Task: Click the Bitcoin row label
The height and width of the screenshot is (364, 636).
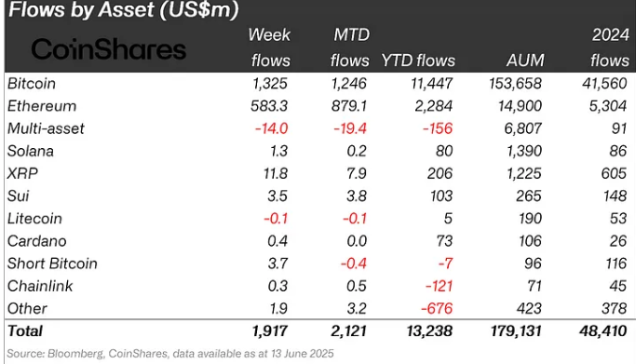Action: click(x=32, y=84)
